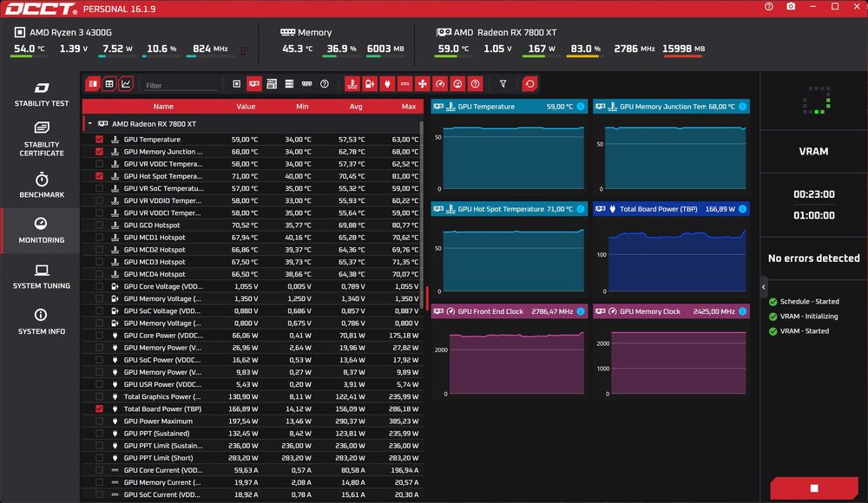Toggle the fan sensor filter icon
The height and width of the screenshot is (503, 868).
click(423, 84)
